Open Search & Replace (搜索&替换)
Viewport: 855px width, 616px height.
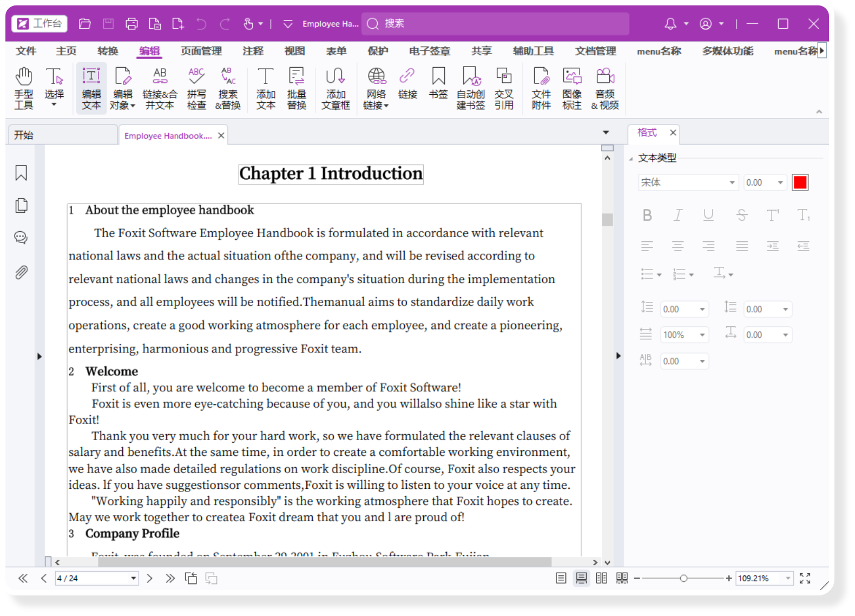(x=228, y=89)
